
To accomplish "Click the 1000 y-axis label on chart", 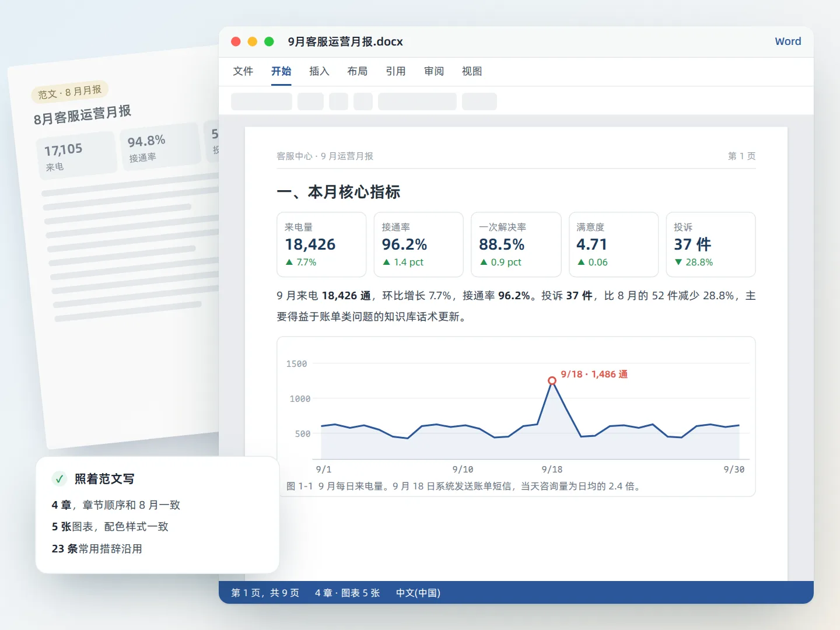I will [300, 399].
